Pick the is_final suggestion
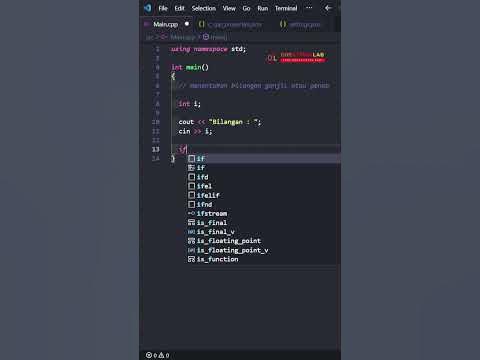The image size is (480, 360). tap(264, 223)
